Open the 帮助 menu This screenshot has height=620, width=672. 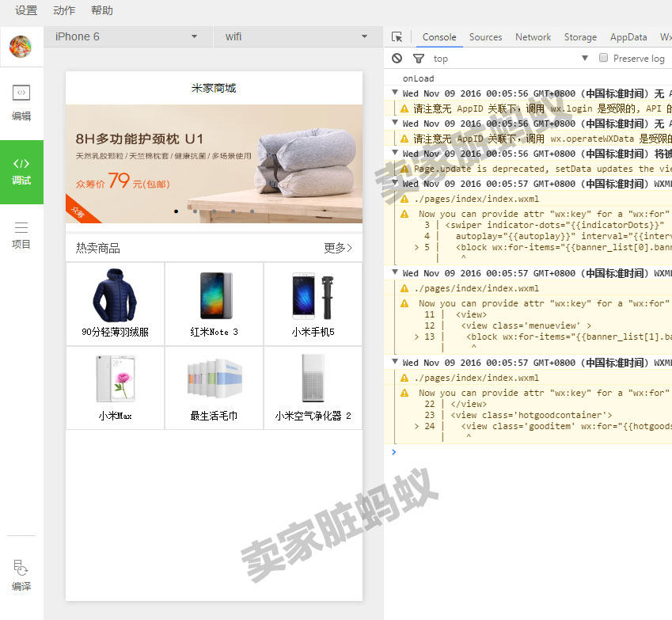pyautogui.click(x=102, y=10)
